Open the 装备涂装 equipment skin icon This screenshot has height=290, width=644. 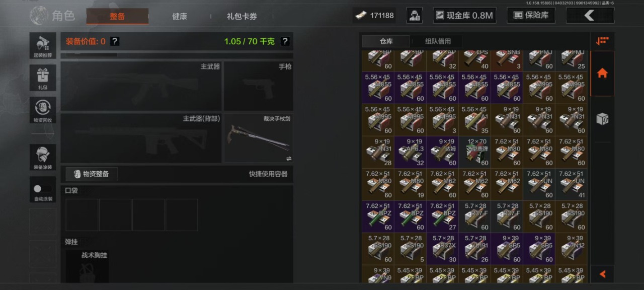(43, 157)
